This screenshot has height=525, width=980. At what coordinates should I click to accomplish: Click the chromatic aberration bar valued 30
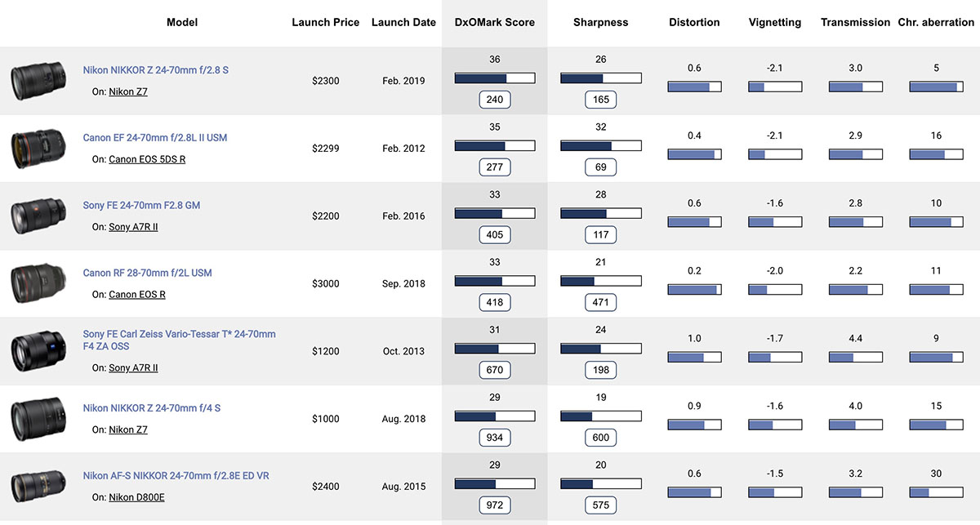point(936,492)
